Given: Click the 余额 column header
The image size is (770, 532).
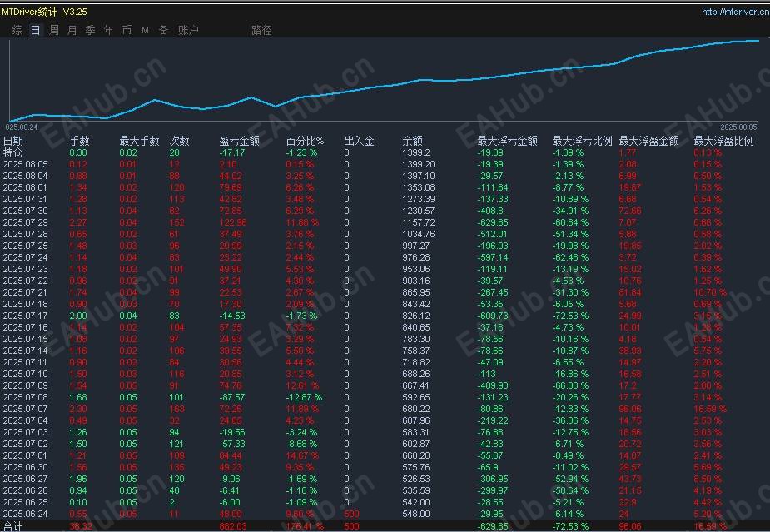Looking at the screenshot, I should pos(413,141).
